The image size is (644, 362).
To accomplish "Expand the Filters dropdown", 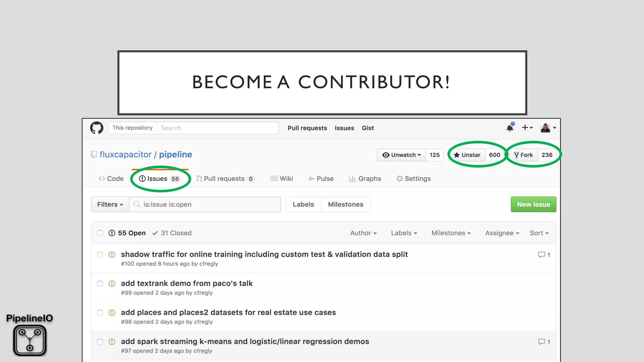I will pos(110,204).
